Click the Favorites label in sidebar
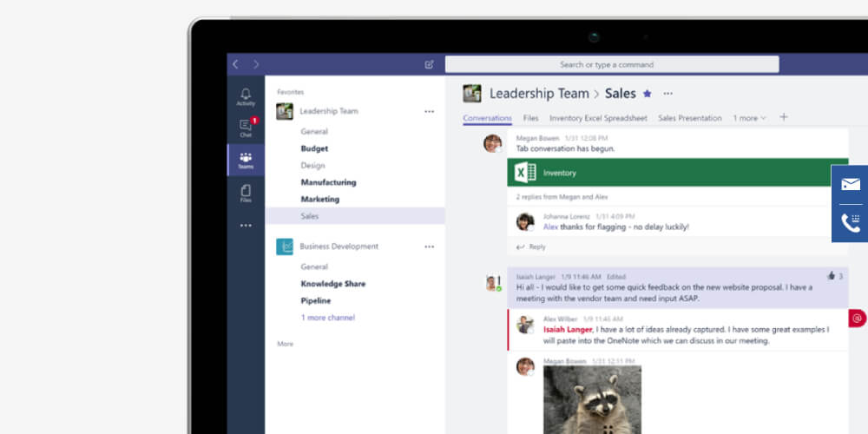This screenshot has width=868, height=434. pyautogui.click(x=291, y=92)
